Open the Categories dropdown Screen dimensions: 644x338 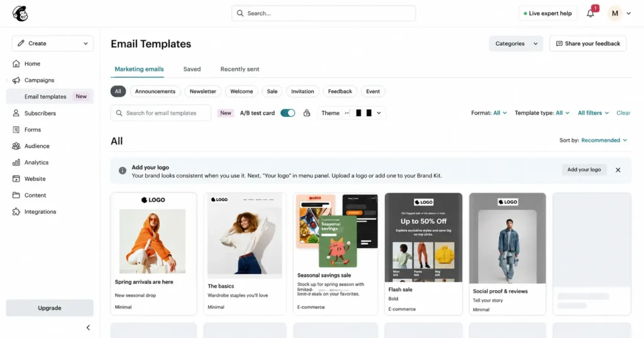(516, 43)
